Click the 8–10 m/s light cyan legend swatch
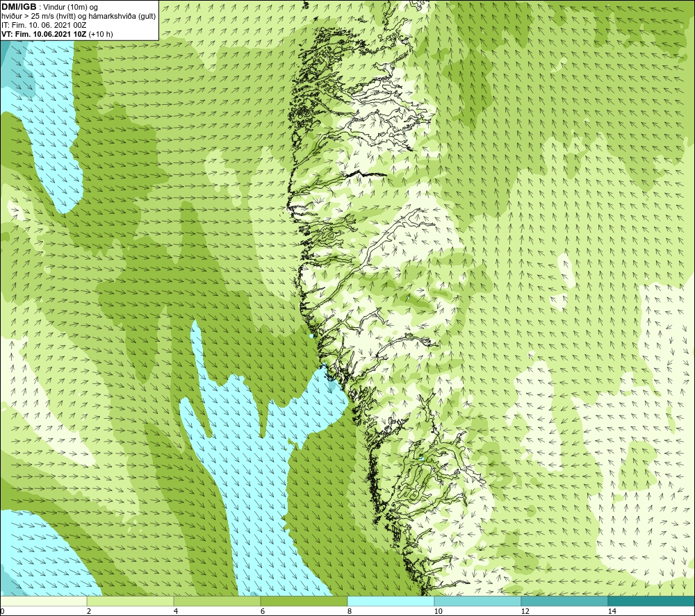 [x=391, y=601]
